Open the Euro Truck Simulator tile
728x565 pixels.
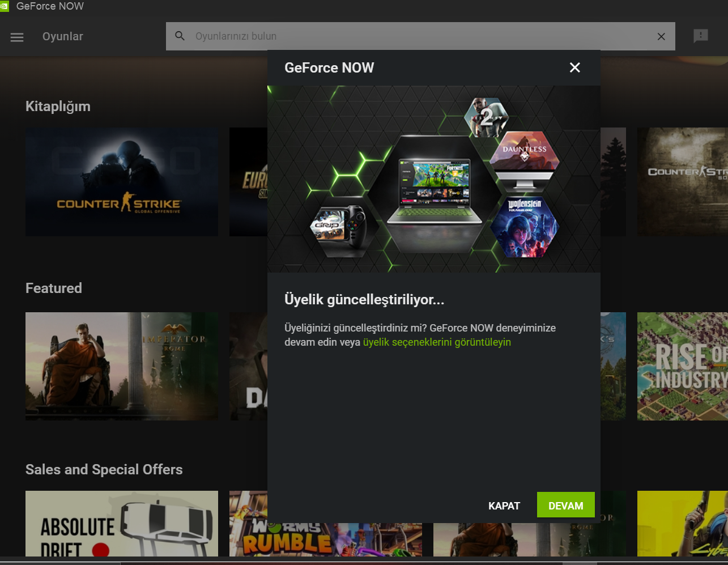tap(248, 182)
